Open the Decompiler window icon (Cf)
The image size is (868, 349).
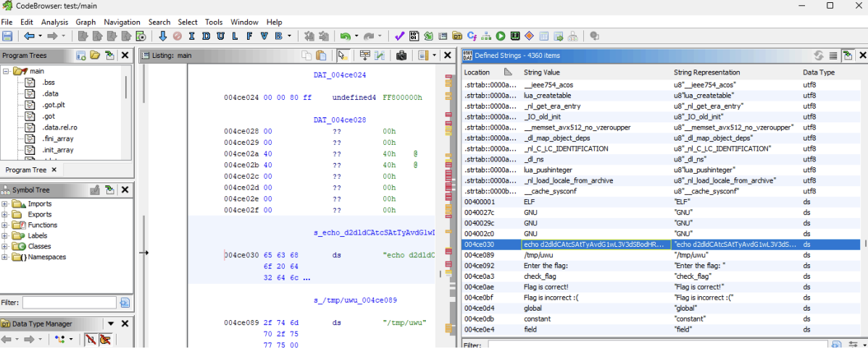point(472,36)
